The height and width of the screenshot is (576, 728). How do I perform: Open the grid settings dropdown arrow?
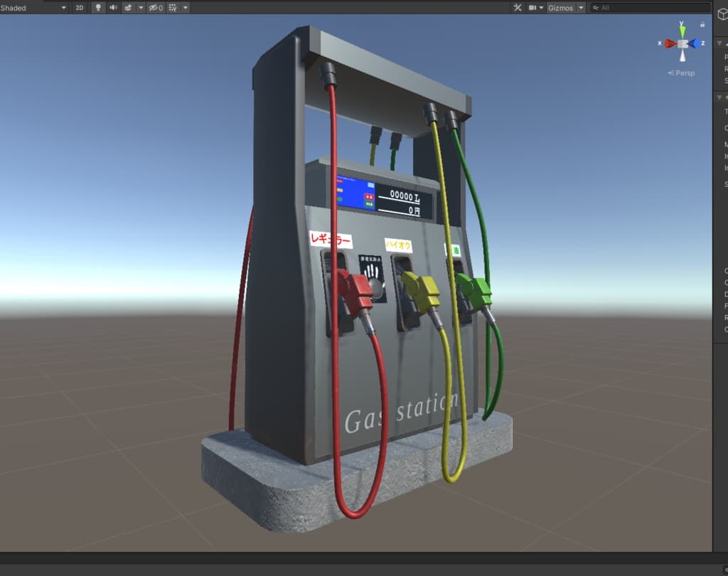tap(186, 8)
